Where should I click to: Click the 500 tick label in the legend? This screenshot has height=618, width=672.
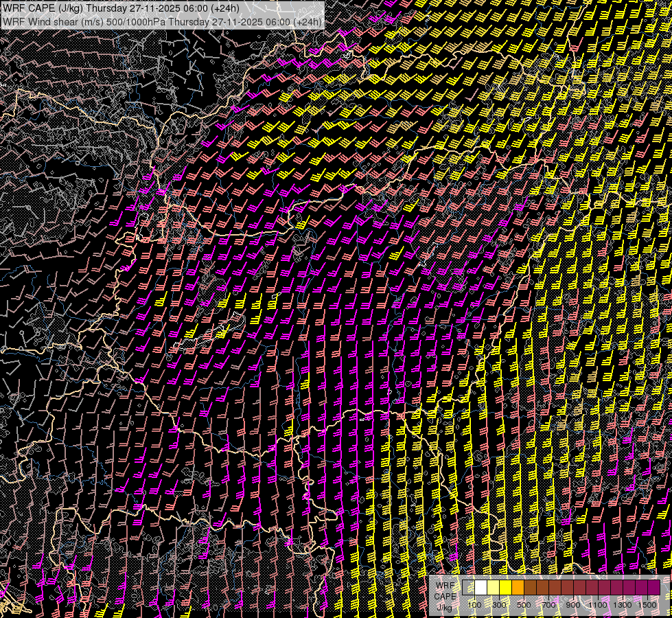[x=524, y=605]
